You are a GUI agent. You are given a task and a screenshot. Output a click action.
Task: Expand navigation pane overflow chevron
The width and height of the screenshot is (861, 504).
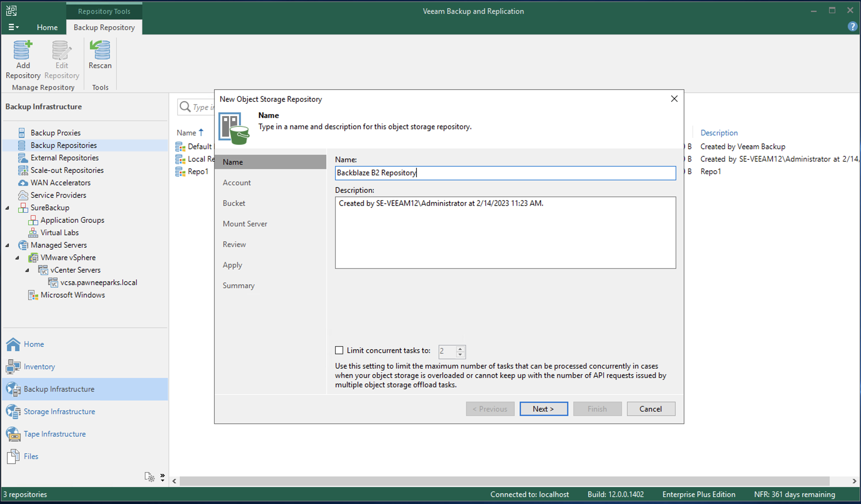click(163, 477)
